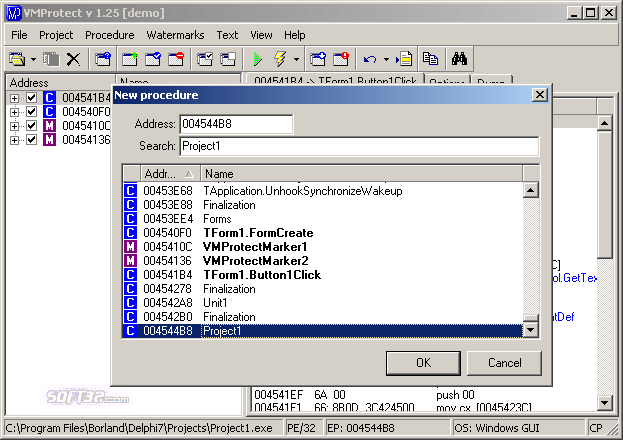Click the main code pane scrollbar thumb
Image resolution: width=623 pixels, height=440 pixels.
tap(604, 195)
